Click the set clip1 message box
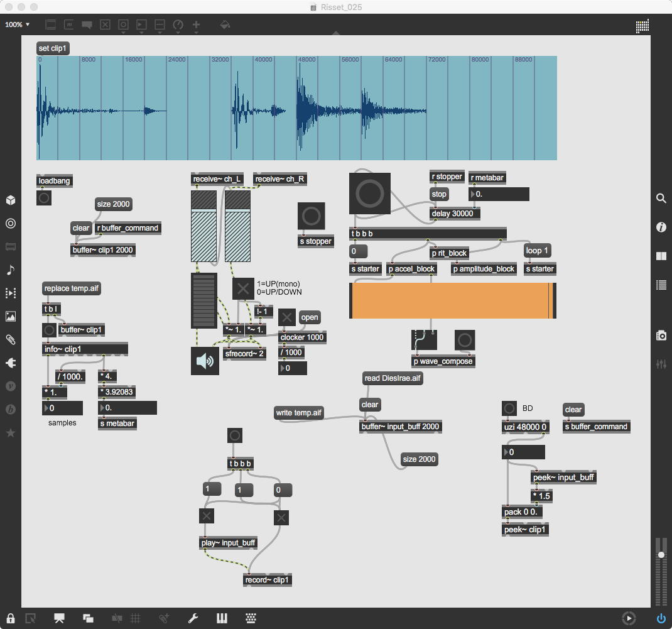Screen dimensions: 672x629 [x=53, y=48]
